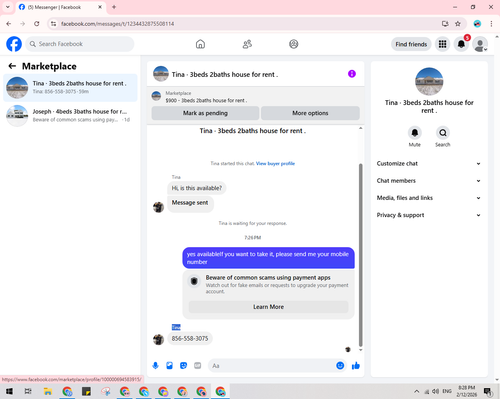Go back using the Marketplace back arrow
The image size is (500, 399).
(12, 66)
